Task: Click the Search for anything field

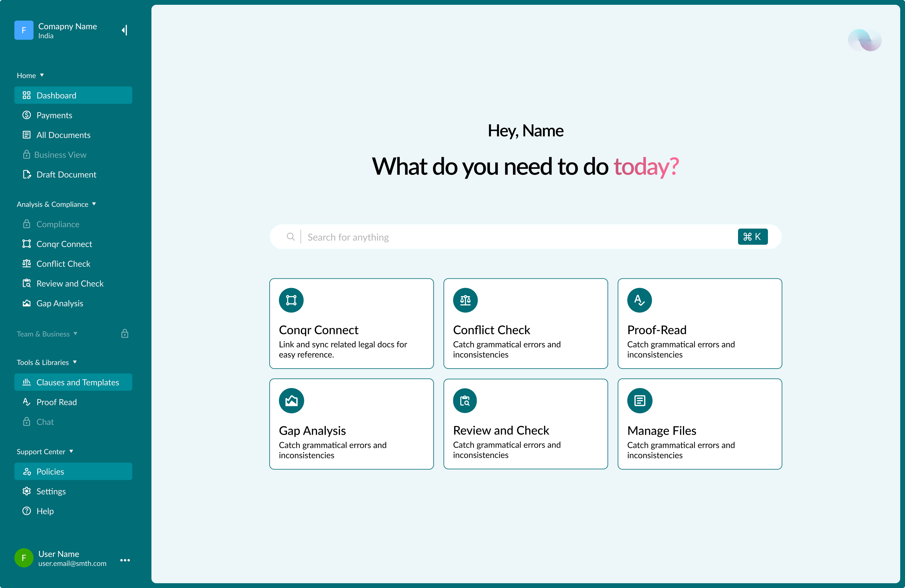Action: [525, 237]
